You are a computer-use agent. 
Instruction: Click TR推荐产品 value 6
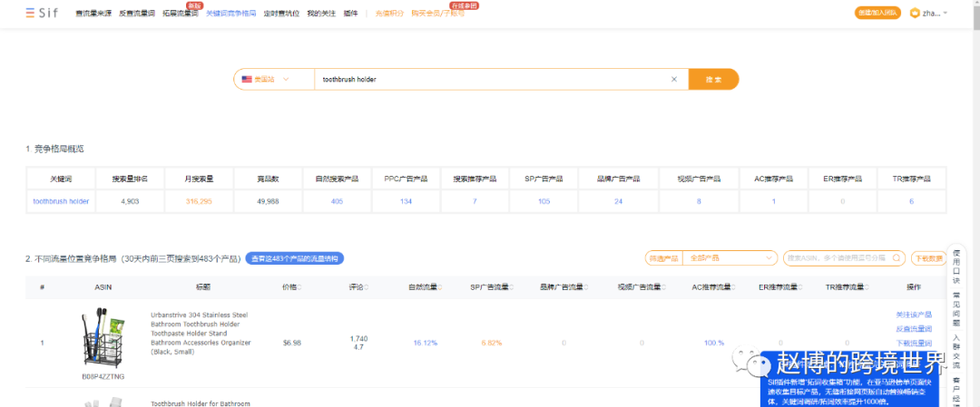click(911, 201)
